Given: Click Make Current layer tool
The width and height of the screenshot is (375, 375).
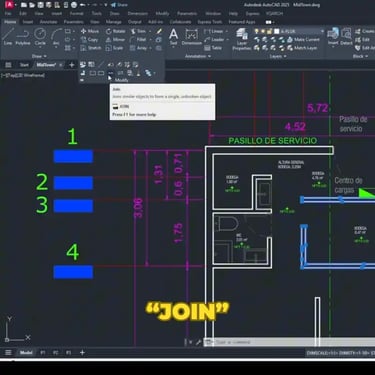Looking at the screenshot, I should [x=303, y=40].
